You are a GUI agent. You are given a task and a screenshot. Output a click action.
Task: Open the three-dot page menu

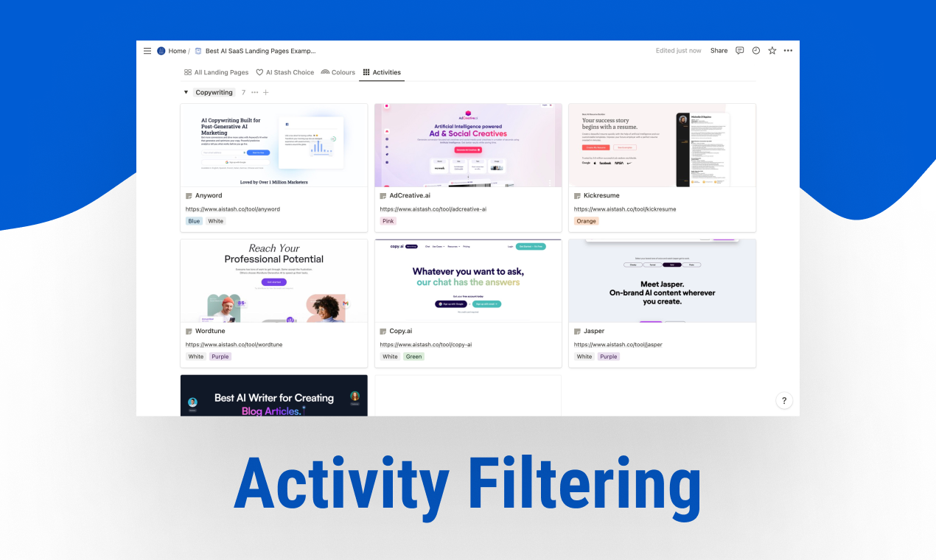pos(788,51)
